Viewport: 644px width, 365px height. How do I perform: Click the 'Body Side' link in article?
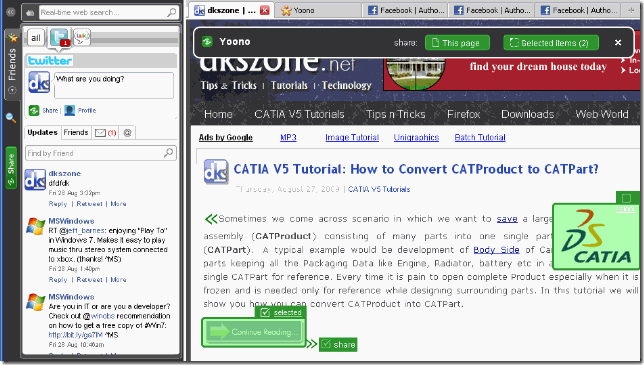point(496,250)
